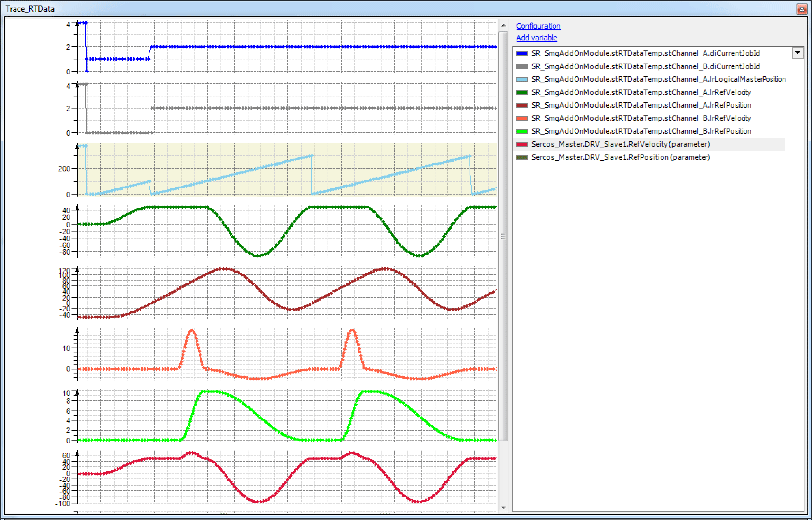
Task: Select Channel_A.lrLogicalMasterPosition variable in list
Action: [x=658, y=79]
